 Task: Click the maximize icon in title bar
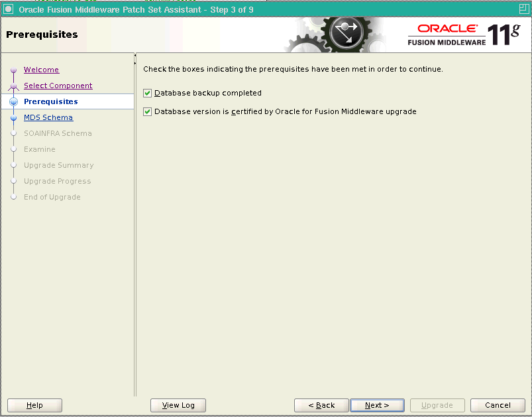click(x=524, y=9)
